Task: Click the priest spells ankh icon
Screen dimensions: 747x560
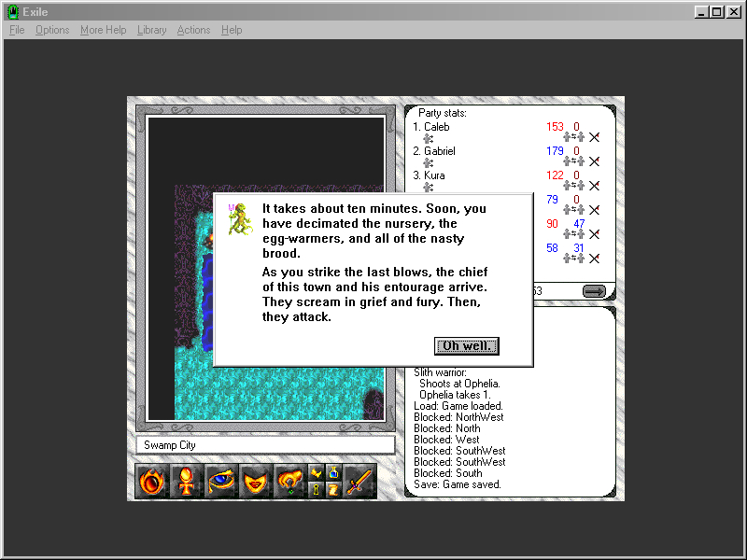Action: pos(187,482)
